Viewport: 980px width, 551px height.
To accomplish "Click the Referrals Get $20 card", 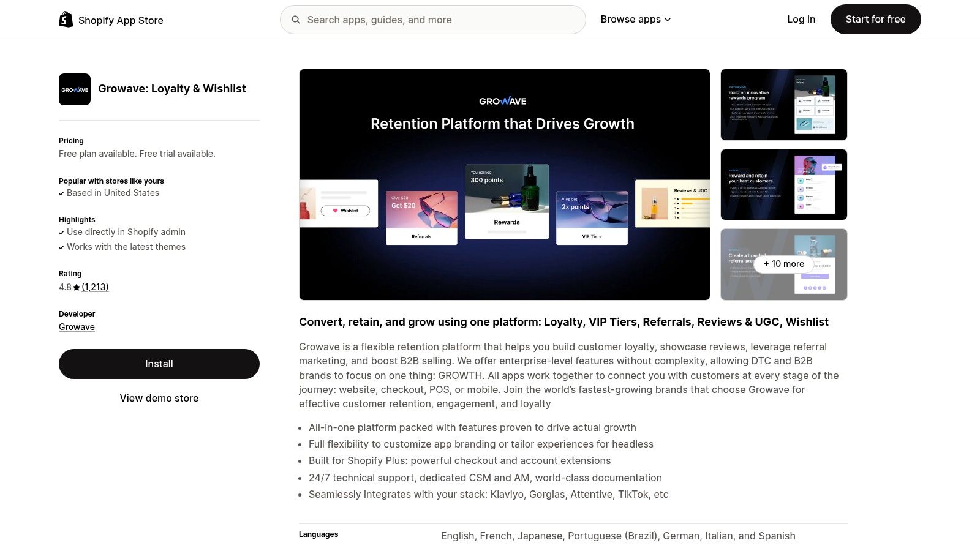I will click(421, 217).
